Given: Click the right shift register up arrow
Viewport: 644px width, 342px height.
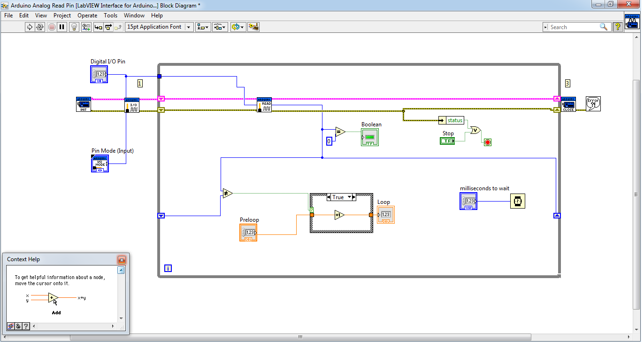Looking at the screenshot, I should (x=557, y=216).
